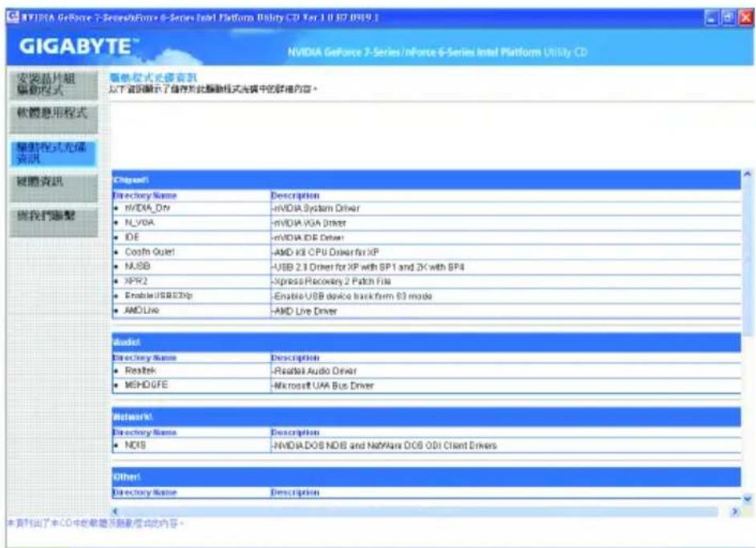Image resolution: width=756 pixels, height=548 pixels.
Task: Click the nVIDIA VGA Driver description
Action: point(309,224)
